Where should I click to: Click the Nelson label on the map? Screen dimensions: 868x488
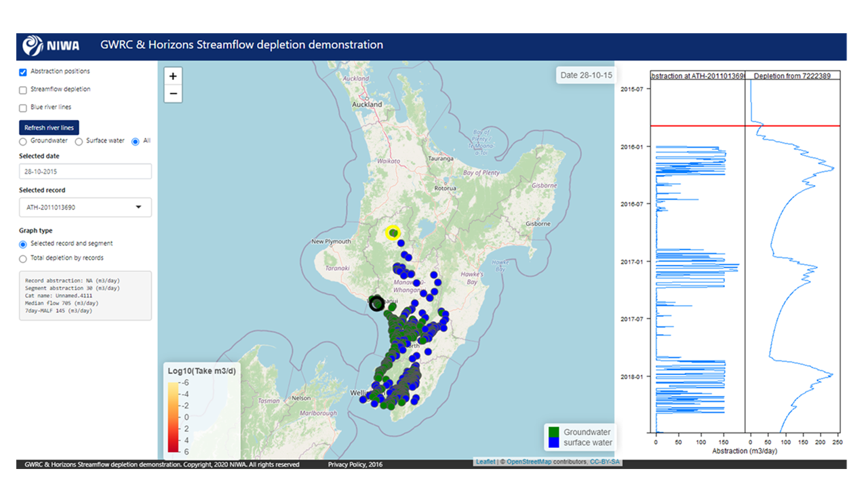pos(302,398)
